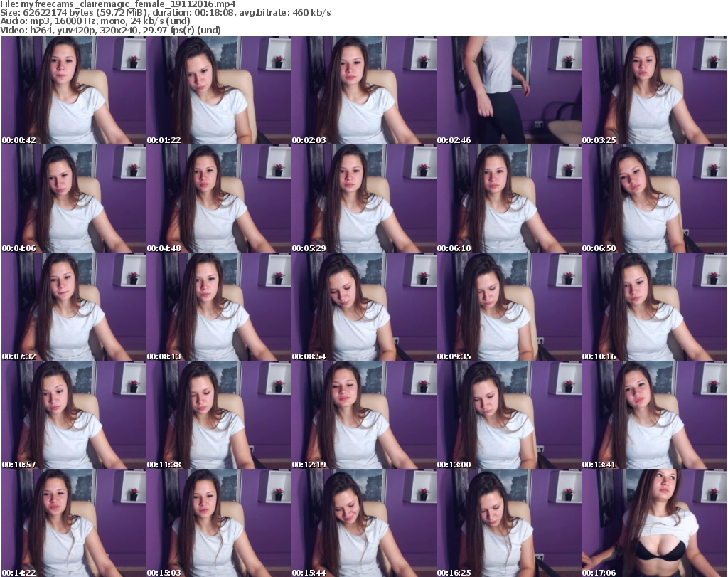Pick the thumbnail frame at 00:08:13
This screenshot has width=728, height=577.
point(219,307)
